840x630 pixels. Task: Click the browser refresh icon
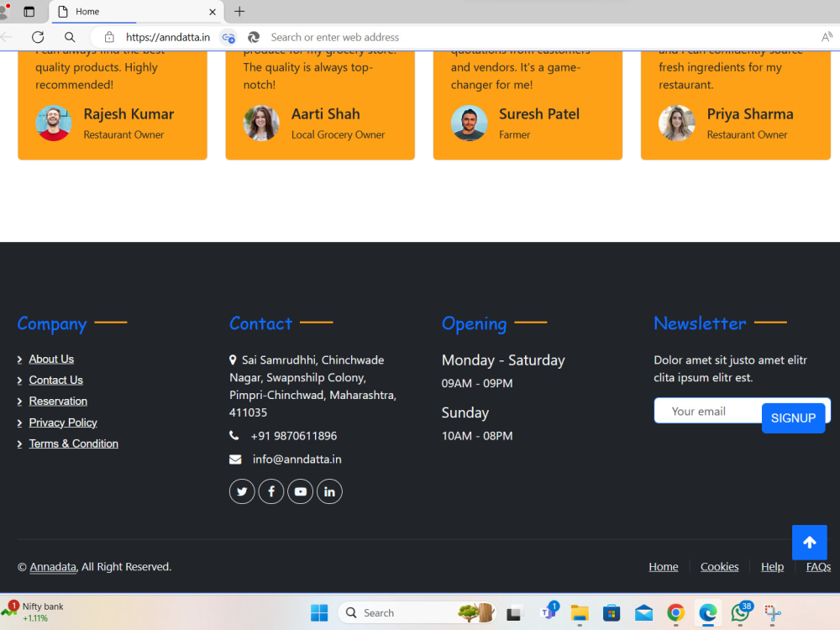click(x=38, y=37)
